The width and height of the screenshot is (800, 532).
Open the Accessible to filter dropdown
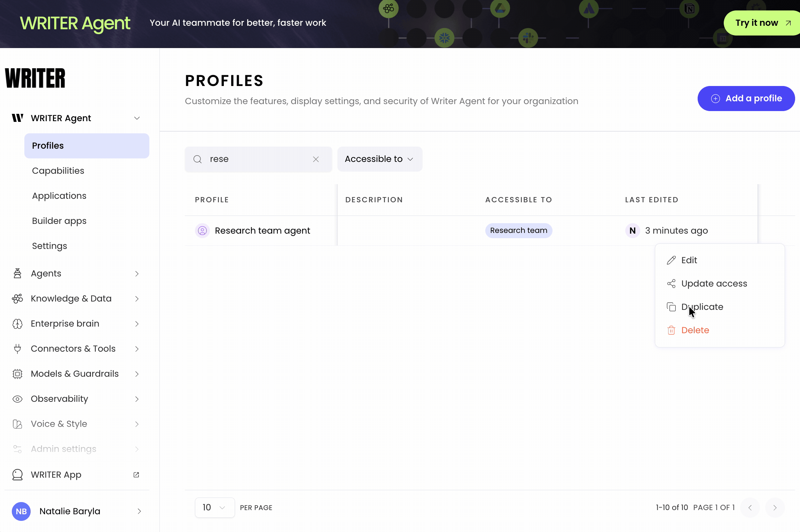(379, 159)
